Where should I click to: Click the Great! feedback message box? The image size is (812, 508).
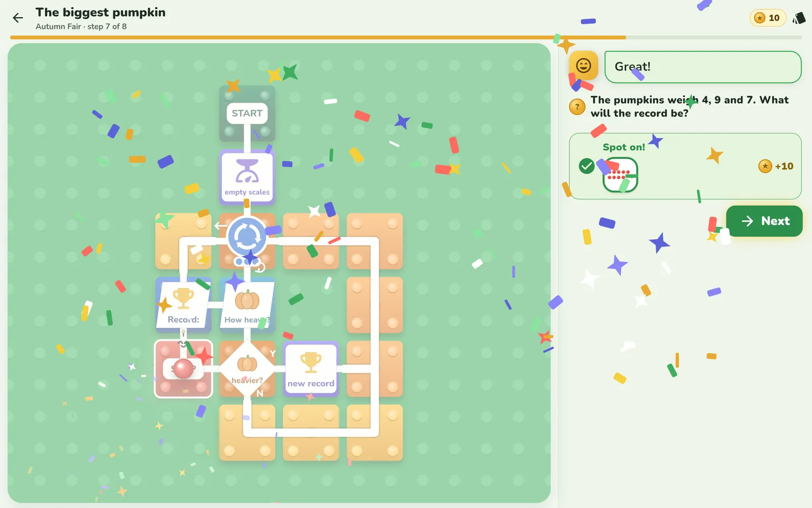[x=703, y=67]
